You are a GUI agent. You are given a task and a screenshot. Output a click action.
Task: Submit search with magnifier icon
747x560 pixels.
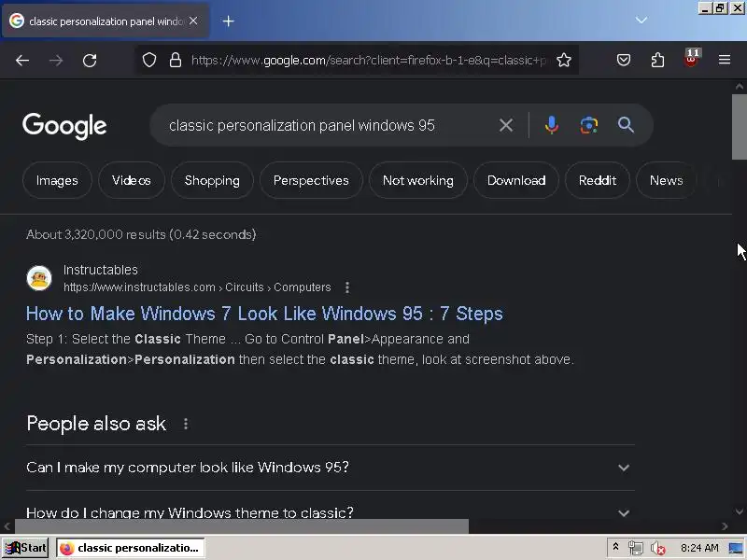(626, 125)
